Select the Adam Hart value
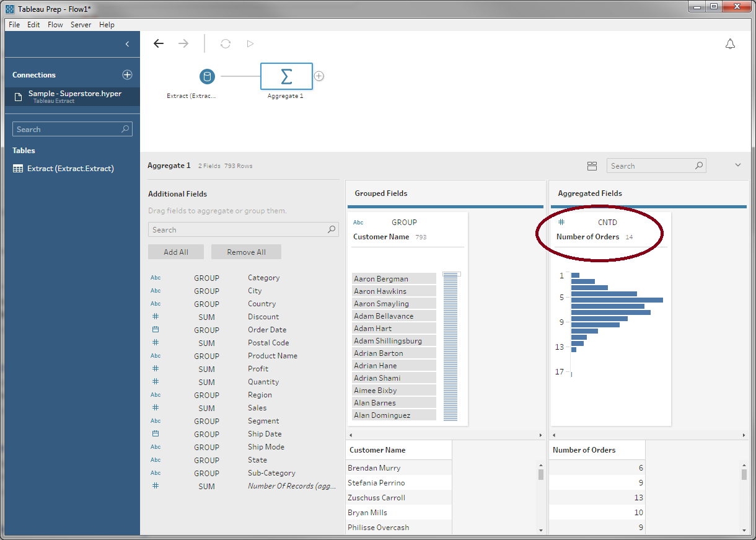 point(394,328)
